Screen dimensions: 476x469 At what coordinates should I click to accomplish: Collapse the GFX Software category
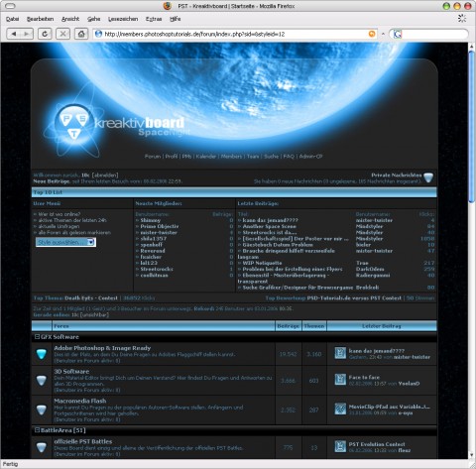[37, 337]
